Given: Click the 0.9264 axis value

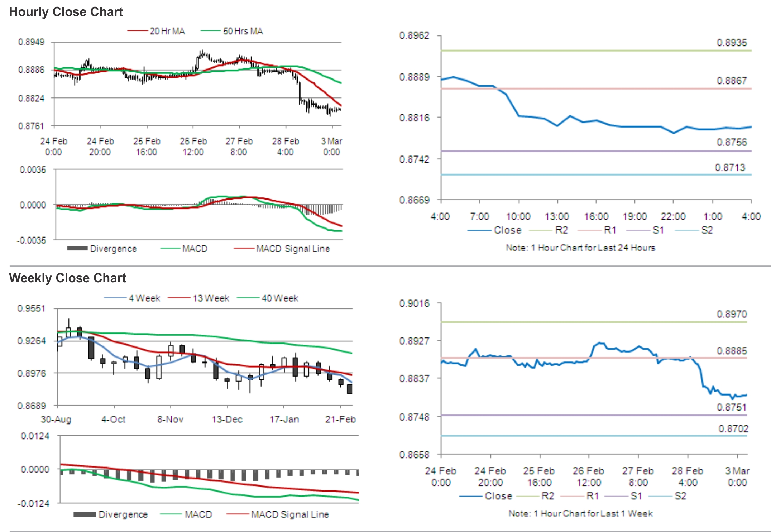Looking at the screenshot, I should tap(32, 341).
